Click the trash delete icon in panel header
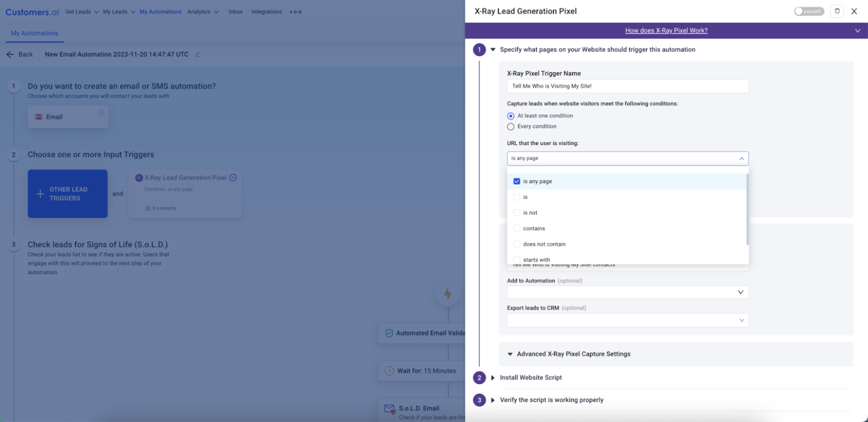 coord(837,11)
